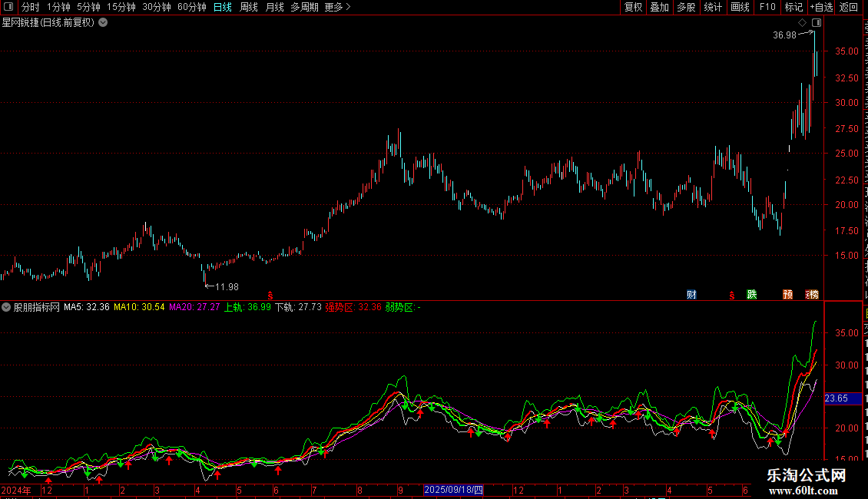Screen dimensions: 868x499
Task: Click the MA5: 32.36 indicator label
Action: point(87,307)
